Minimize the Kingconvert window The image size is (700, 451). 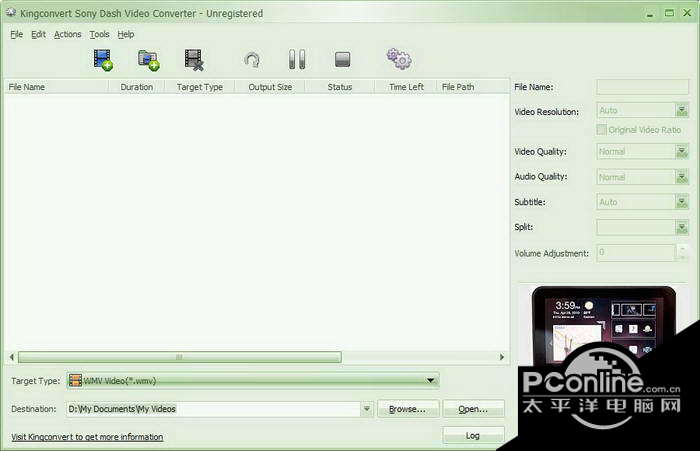pyautogui.click(x=650, y=13)
